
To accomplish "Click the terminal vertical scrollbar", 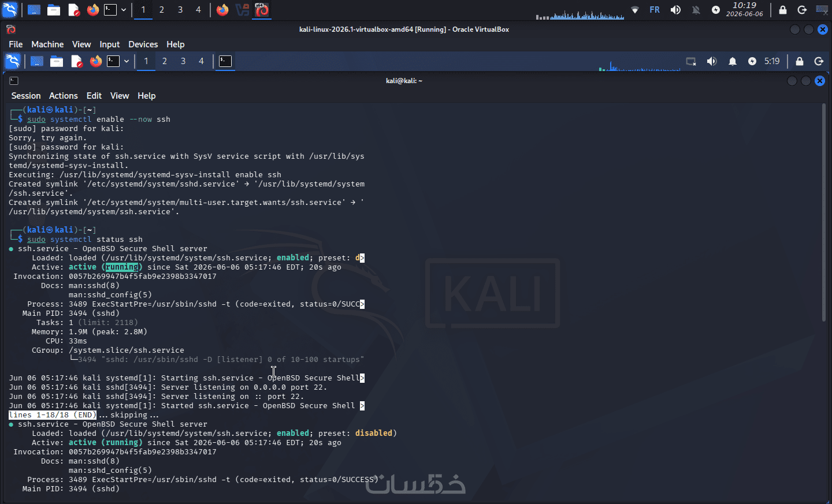I will point(824,212).
